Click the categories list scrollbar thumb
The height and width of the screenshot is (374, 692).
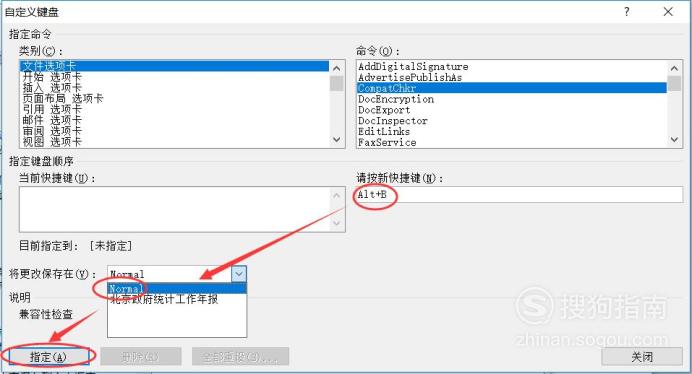pos(336,83)
